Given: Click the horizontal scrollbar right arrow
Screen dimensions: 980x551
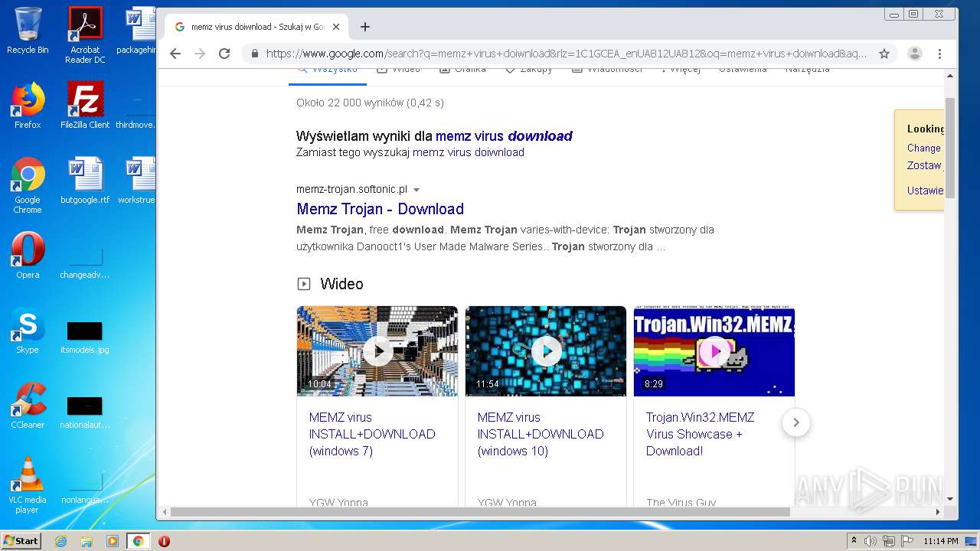Looking at the screenshot, I should [939, 511].
